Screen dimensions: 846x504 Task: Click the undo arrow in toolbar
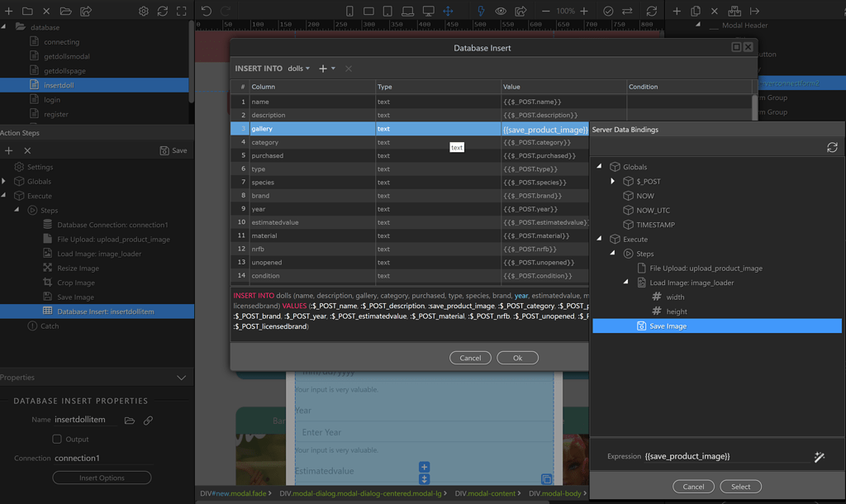[207, 12]
